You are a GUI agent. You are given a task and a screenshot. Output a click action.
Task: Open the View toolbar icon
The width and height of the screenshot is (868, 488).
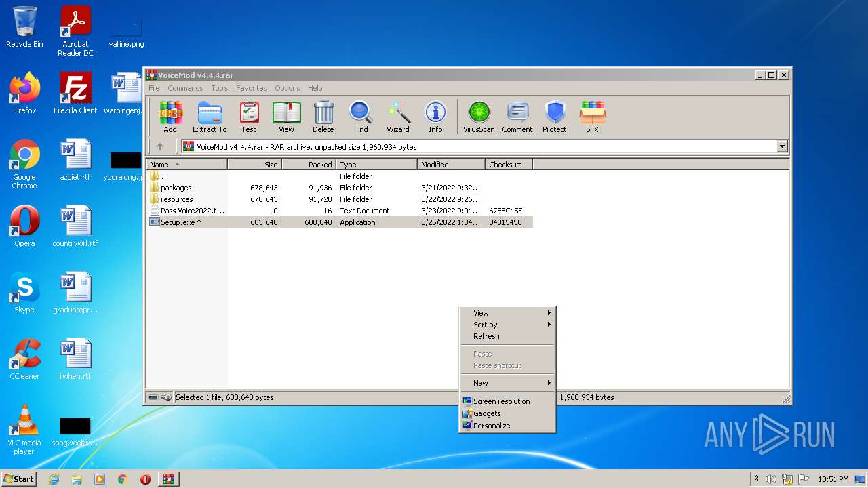click(x=287, y=117)
